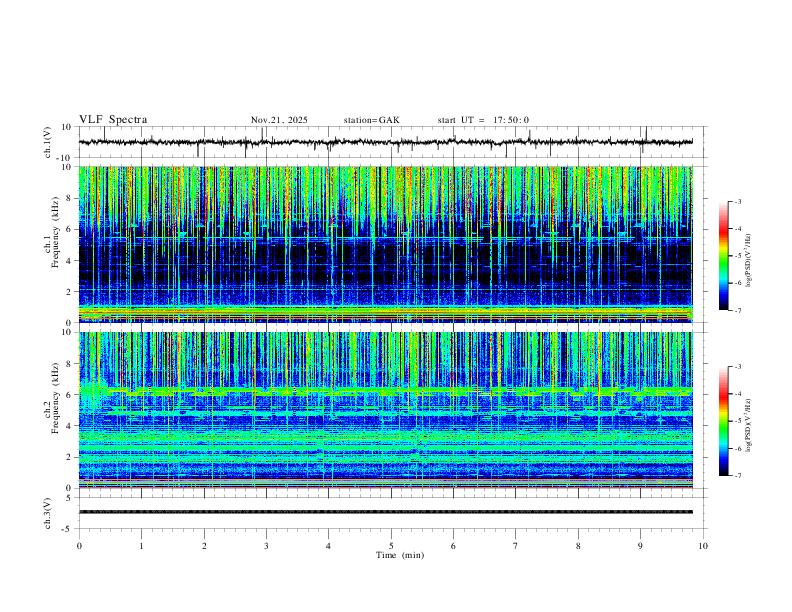Click the time axis tick label '3'
792x612 pixels.
266,546
